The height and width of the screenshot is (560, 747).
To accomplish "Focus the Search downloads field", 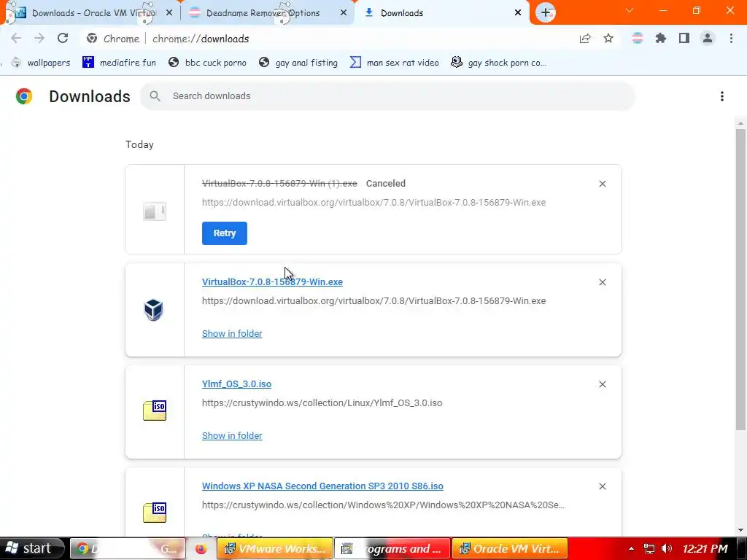I will (387, 96).
